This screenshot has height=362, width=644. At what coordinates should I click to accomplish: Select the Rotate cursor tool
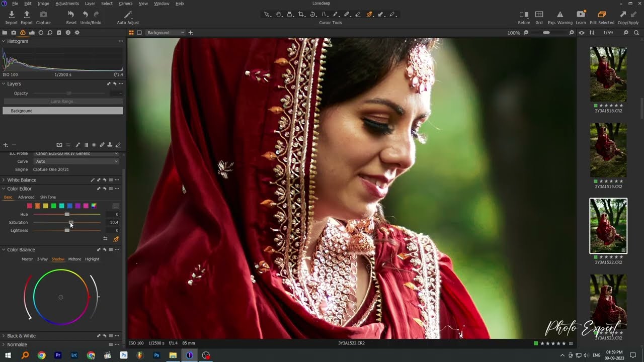(x=313, y=15)
